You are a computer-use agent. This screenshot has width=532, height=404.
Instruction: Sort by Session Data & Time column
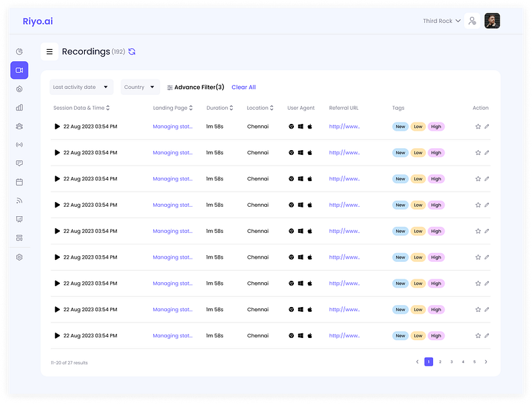point(81,108)
